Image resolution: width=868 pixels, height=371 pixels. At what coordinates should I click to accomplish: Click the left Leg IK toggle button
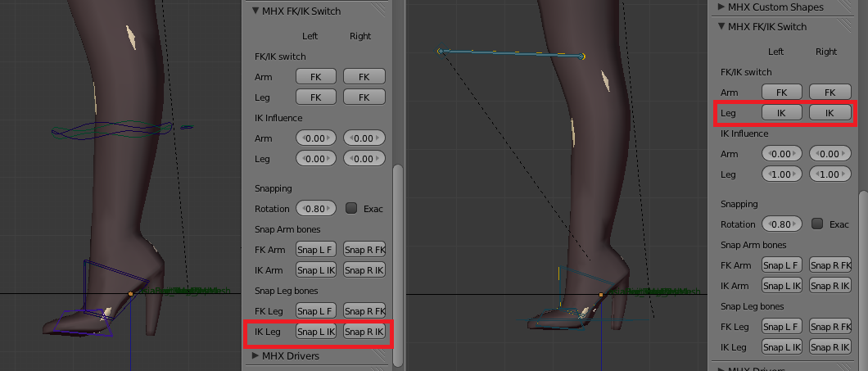(x=782, y=113)
